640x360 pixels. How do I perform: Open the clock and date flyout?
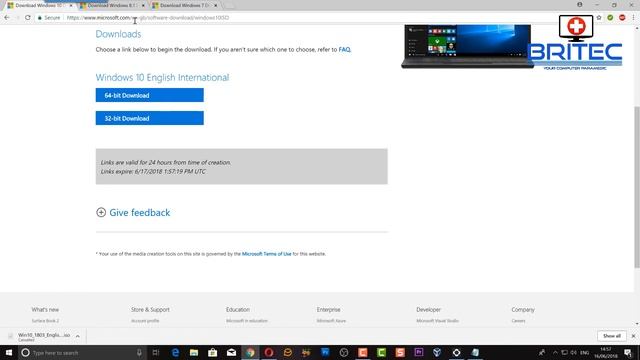click(x=606, y=353)
